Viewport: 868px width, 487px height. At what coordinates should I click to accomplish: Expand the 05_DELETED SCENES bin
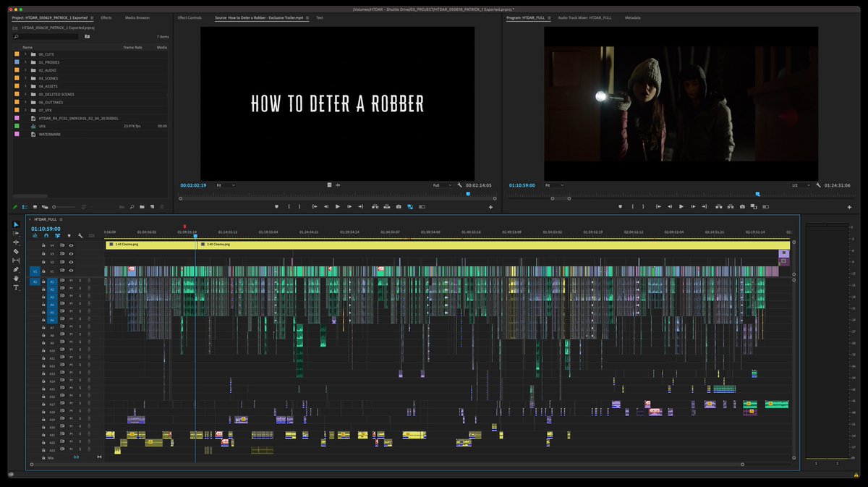[x=25, y=94]
